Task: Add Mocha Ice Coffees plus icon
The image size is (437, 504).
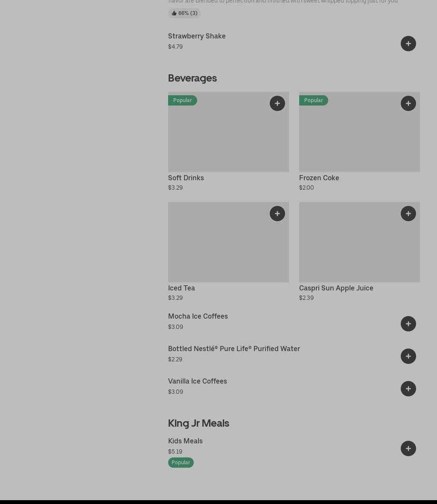Action: [x=408, y=324]
